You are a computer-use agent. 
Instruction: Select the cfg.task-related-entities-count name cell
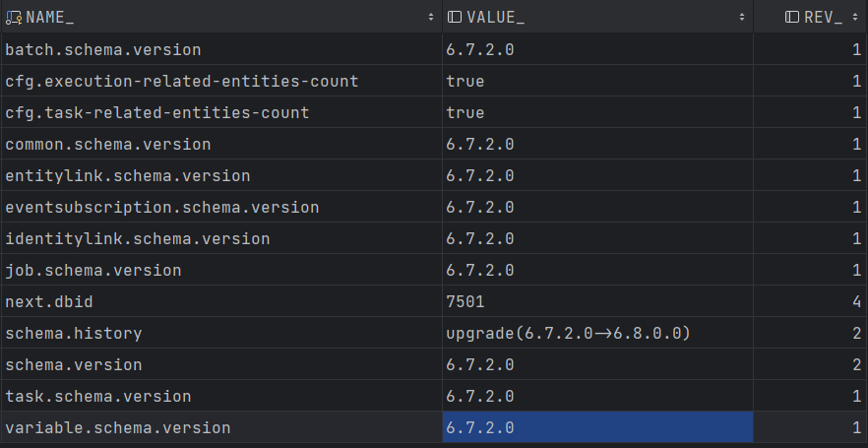(157, 112)
